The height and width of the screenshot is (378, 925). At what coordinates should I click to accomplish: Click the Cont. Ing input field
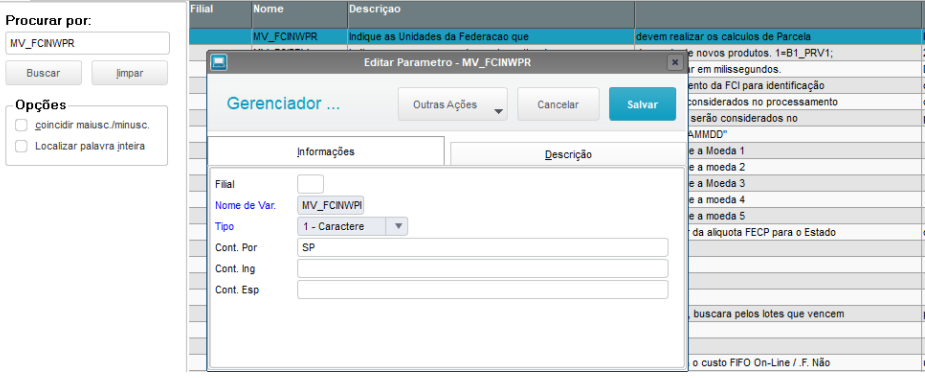click(x=483, y=268)
